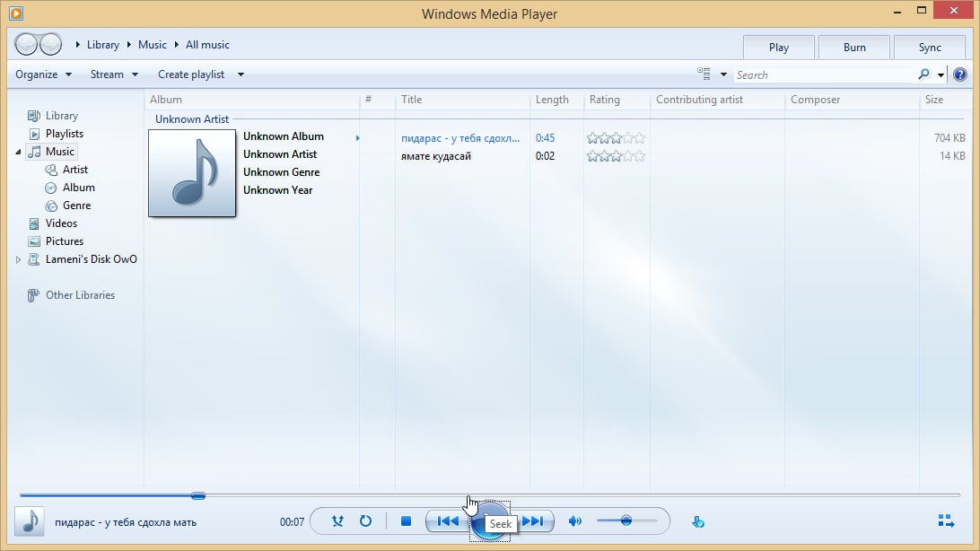Click Music in the breadcrumb
980x551 pixels.
[153, 44]
